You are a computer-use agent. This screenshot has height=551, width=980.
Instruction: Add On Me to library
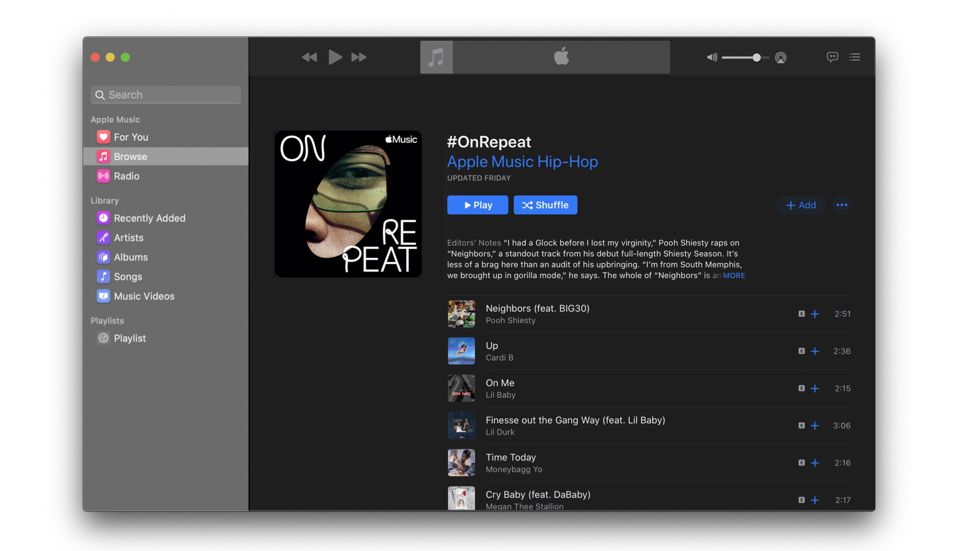[815, 389]
